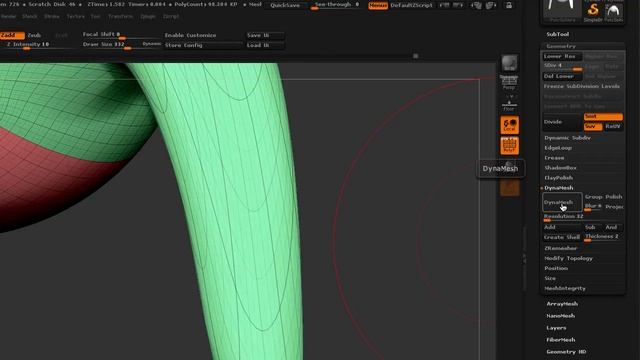The height and width of the screenshot is (360, 640).
Task: Expand Size subsection
Action: 550,278
